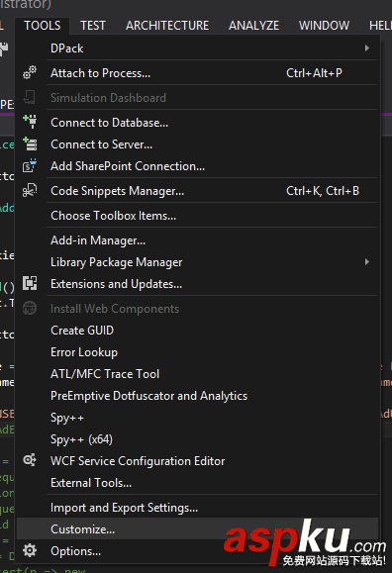Screen dimensions: 392x573
Task: Click the Install Web Components globe icon
Action: [x=30, y=309]
